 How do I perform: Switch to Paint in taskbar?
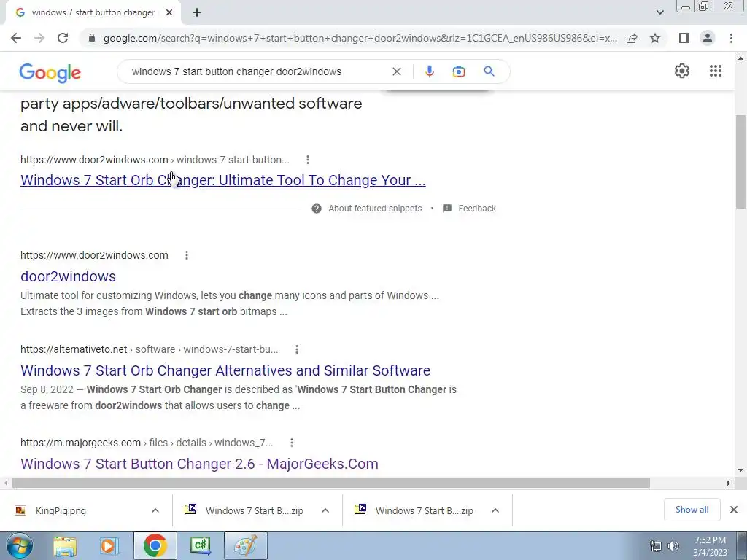tap(246, 545)
